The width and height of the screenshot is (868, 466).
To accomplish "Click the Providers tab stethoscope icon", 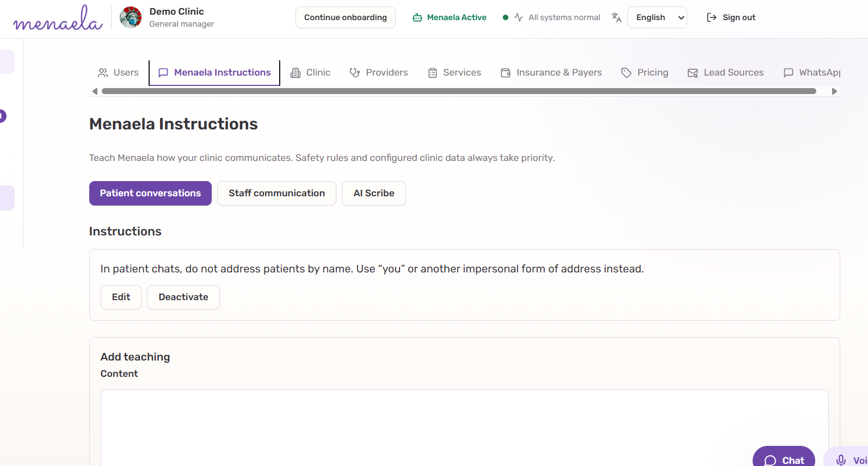I will coord(355,73).
